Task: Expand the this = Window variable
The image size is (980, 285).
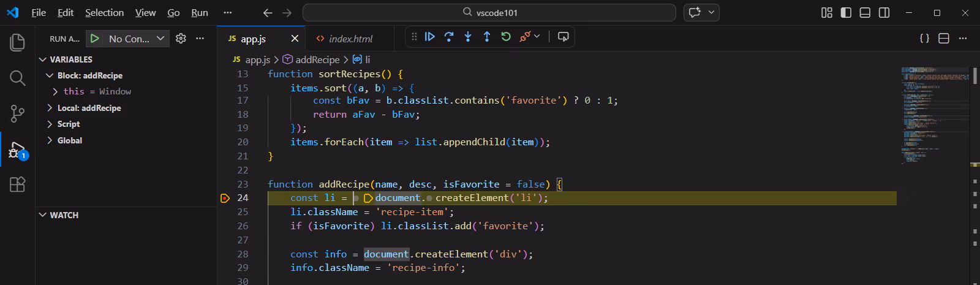Action: [56, 91]
